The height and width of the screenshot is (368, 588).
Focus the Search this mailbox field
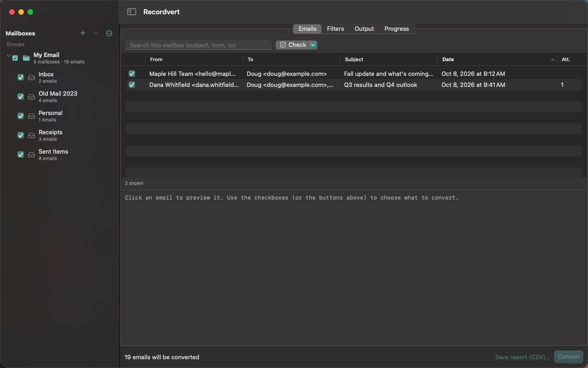pos(198,45)
